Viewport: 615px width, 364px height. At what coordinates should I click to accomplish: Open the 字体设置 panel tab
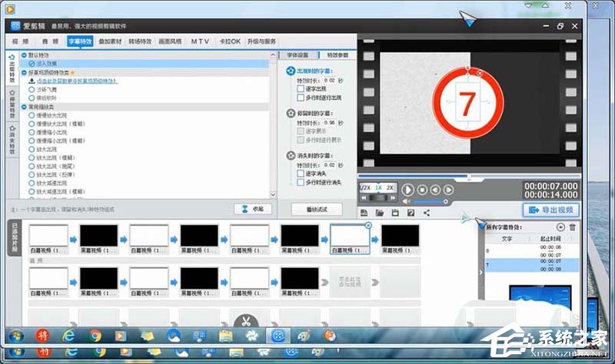(298, 55)
